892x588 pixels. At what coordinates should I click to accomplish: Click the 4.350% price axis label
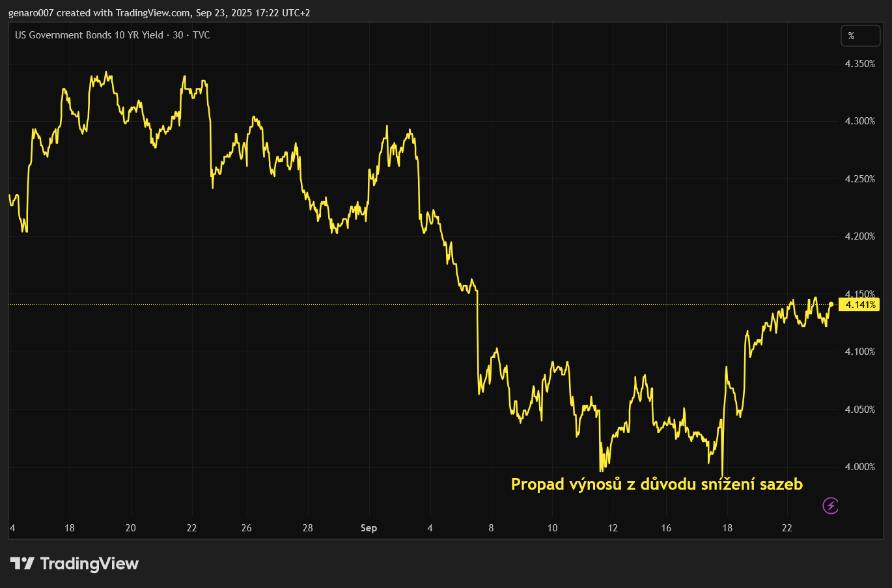pyautogui.click(x=859, y=64)
